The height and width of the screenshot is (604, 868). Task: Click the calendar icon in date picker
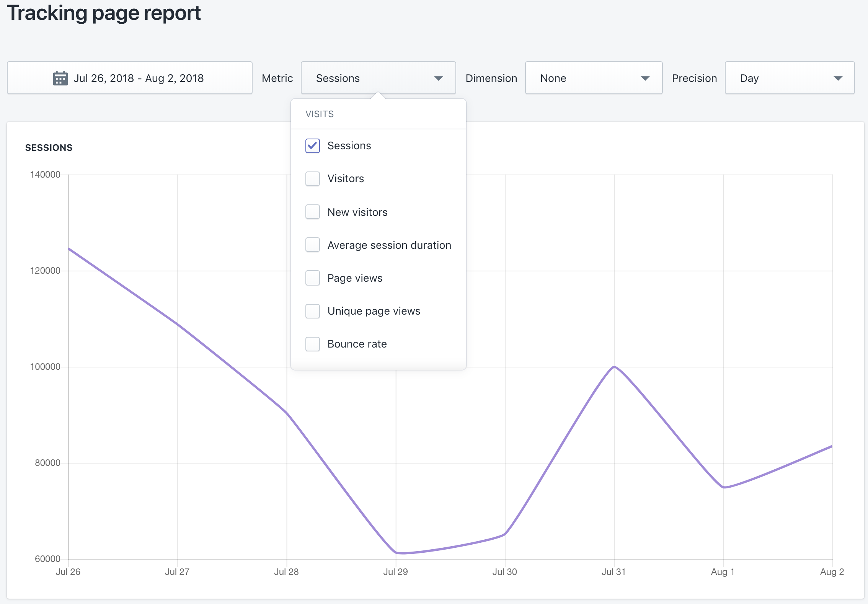coord(60,78)
